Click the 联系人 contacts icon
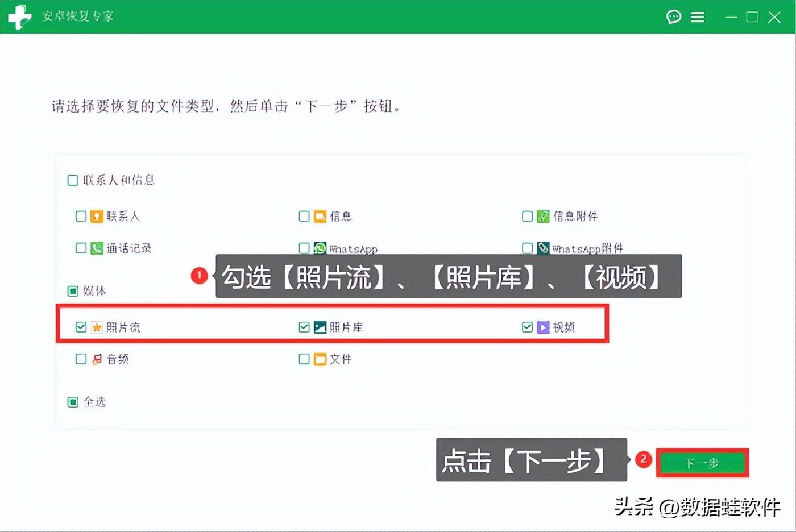This screenshot has width=796, height=532. 97,217
